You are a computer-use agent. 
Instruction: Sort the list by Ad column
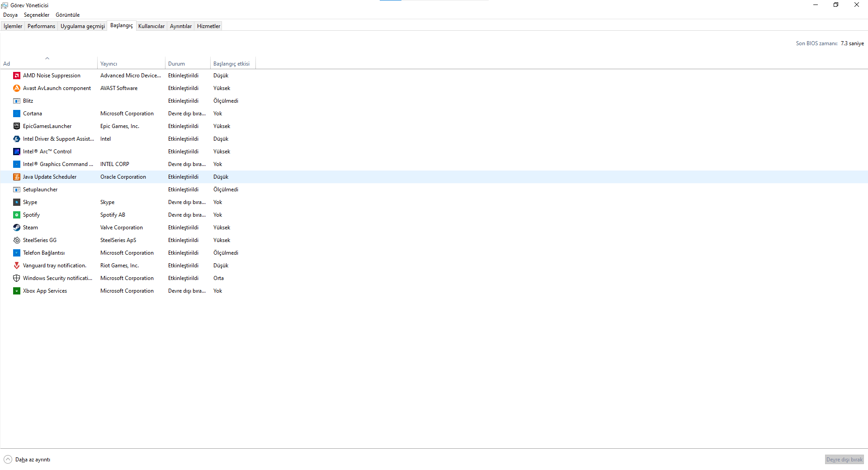[48, 64]
